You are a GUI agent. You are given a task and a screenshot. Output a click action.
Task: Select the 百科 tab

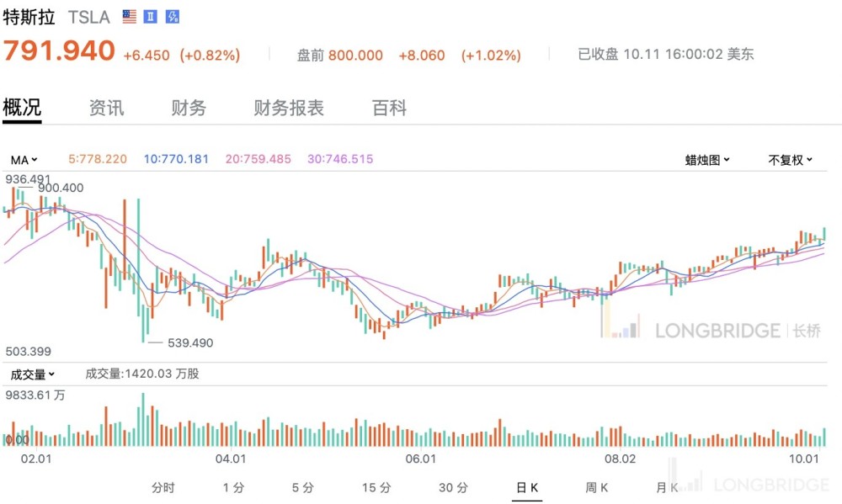(x=389, y=108)
